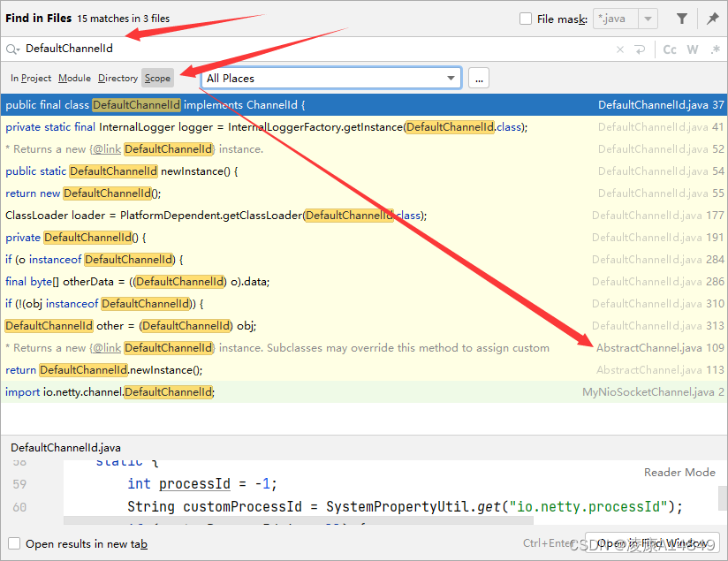Select the Module tab
This screenshot has width=728, height=561.
[x=74, y=78]
